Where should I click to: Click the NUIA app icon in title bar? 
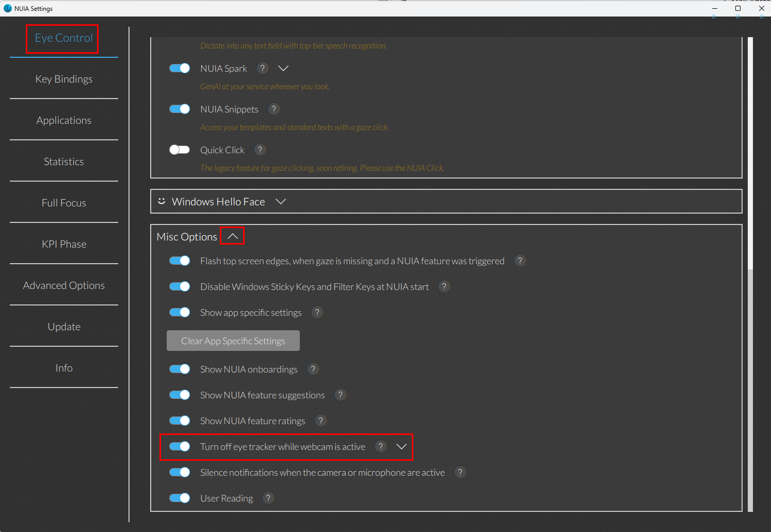(x=7, y=8)
